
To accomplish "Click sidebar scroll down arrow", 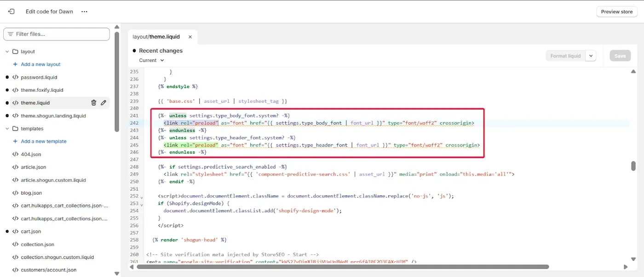I will [117, 274].
